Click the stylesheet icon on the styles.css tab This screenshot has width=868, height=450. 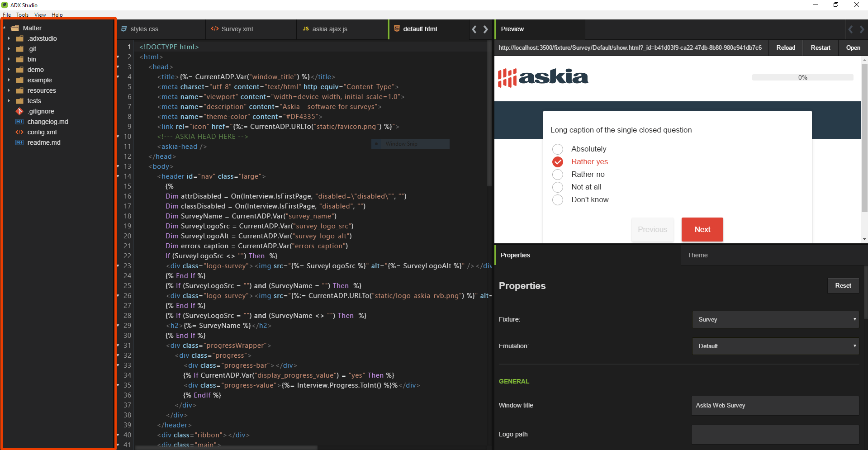click(124, 29)
